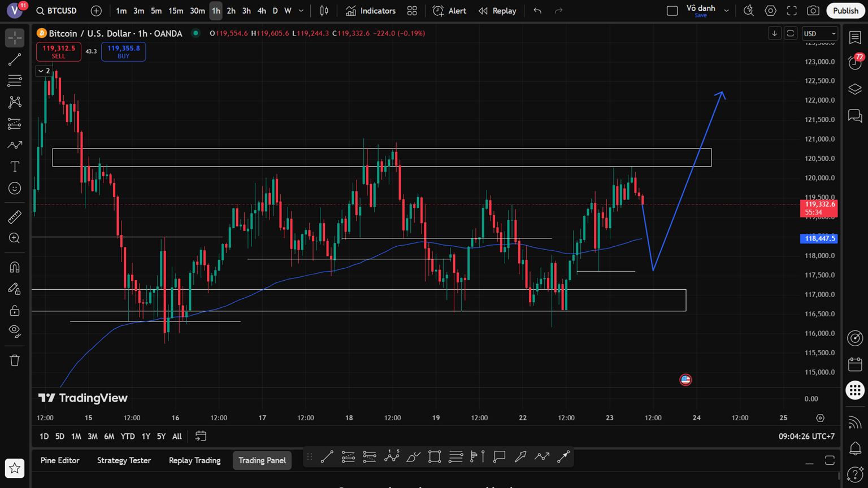Activate the zoom in tool
The height and width of the screenshot is (488, 868).
click(15, 238)
